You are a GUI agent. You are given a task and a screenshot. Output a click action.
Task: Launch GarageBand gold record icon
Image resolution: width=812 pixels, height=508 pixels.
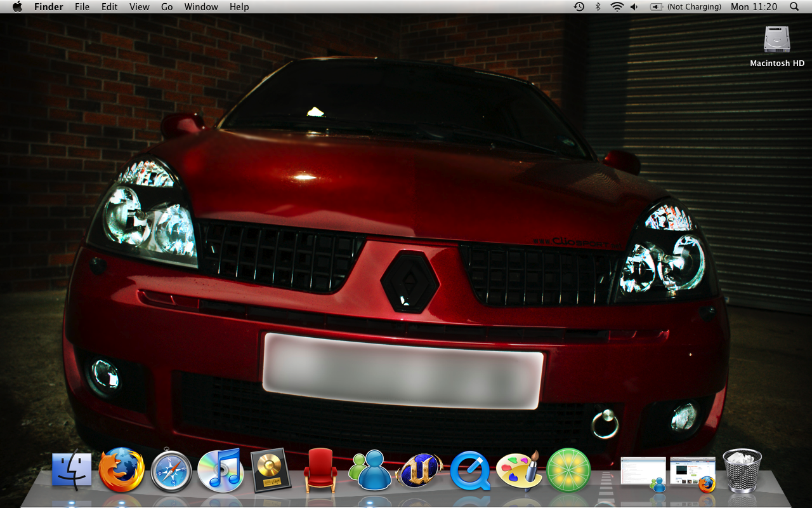pyautogui.click(x=270, y=471)
